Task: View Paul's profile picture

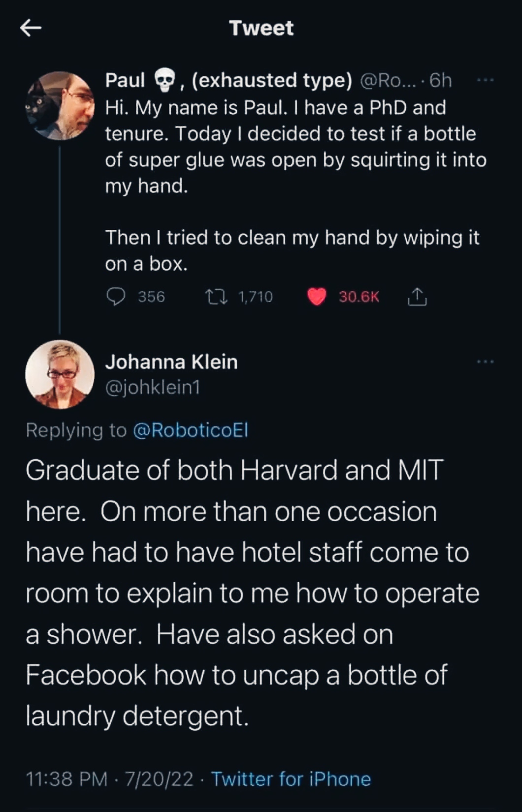Action: (x=60, y=106)
